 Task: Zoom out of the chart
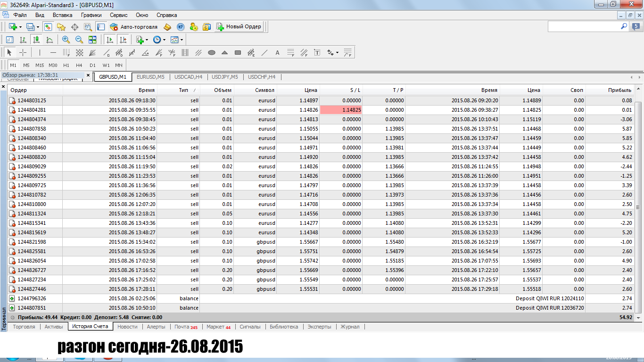(79, 40)
